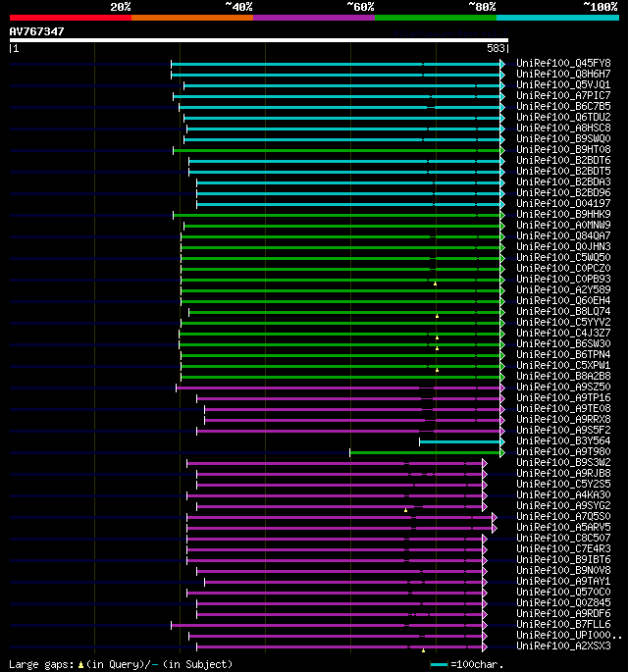
Task: Click the AV767347 query name
Action: coord(37,31)
